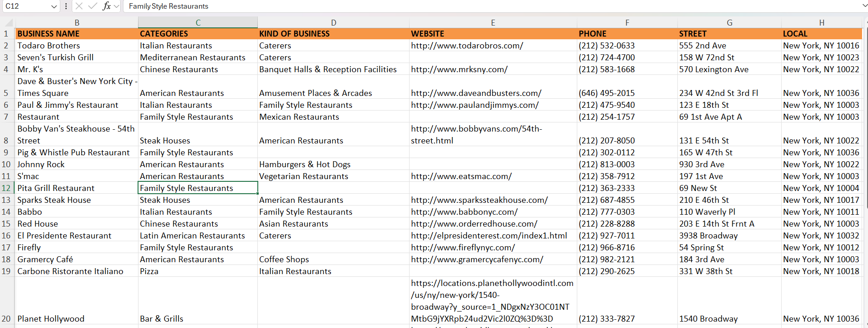Image resolution: width=868 pixels, height=328 pixels.
Task: Open the Name Box dropdown arrow
Action: click(x=54, y=6)
